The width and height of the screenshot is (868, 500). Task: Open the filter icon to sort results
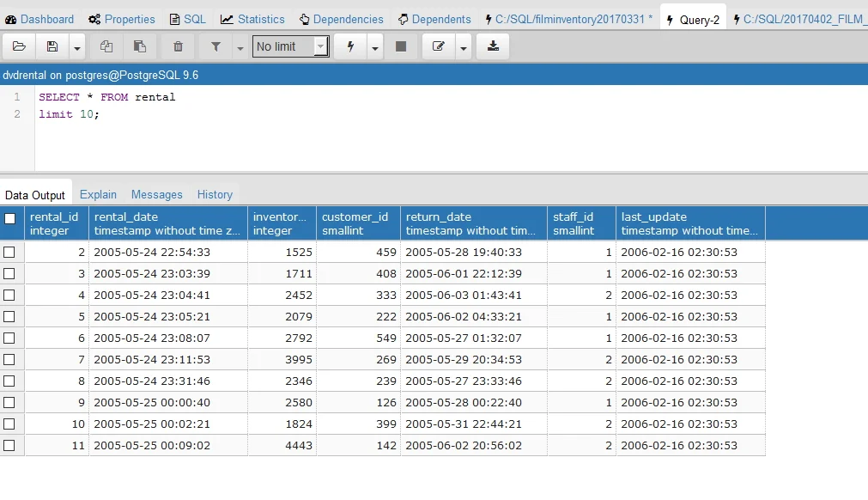pyautogui.click(x=217, y=46)
